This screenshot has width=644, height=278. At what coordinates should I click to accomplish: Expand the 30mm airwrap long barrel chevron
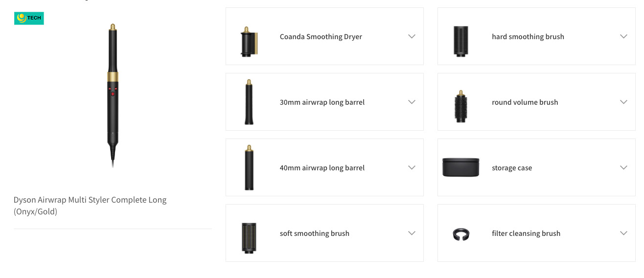tap(412, 102)
